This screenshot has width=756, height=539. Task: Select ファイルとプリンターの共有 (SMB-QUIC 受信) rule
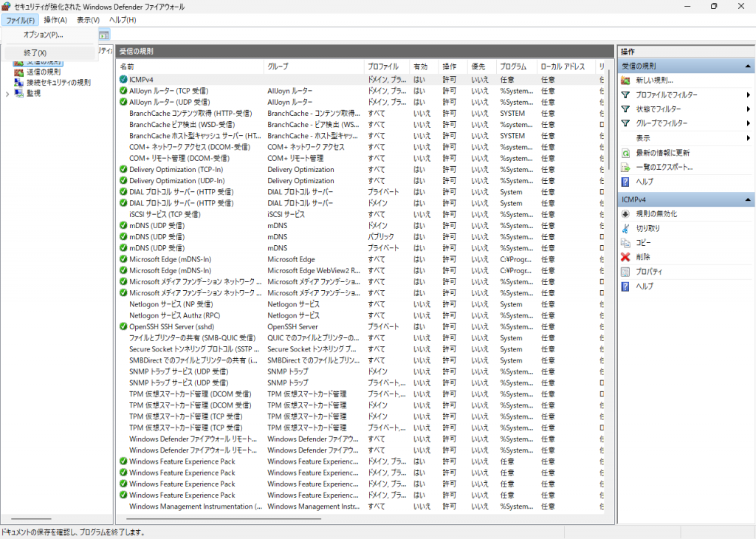193,338
